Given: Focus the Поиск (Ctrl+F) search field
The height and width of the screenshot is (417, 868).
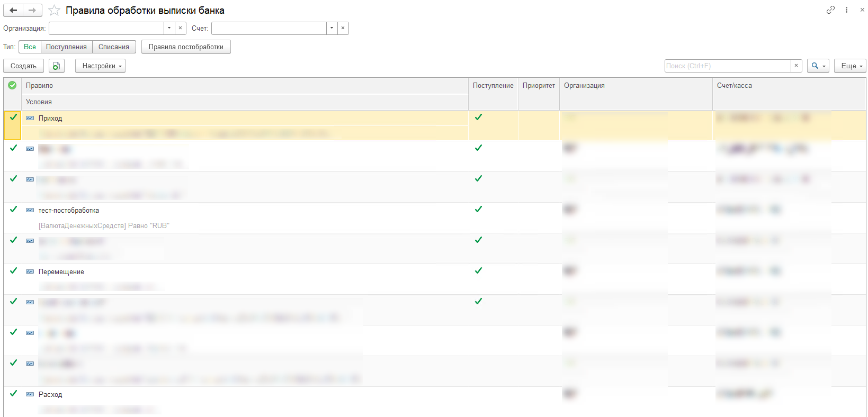Looking at the screenshot, I should pyautogui.click(x=728, y=66).
